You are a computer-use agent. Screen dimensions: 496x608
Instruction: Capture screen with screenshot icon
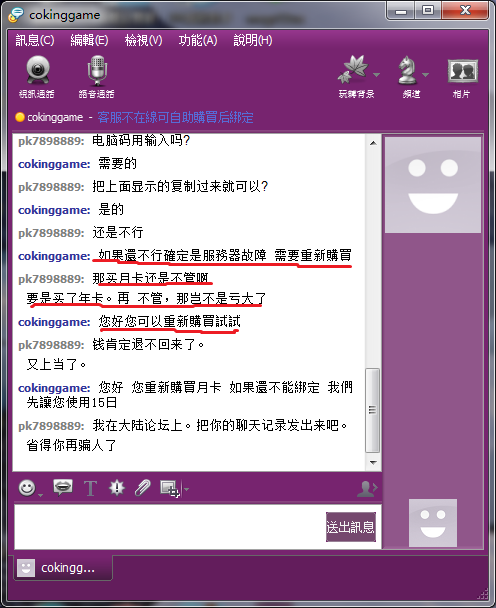170,489
